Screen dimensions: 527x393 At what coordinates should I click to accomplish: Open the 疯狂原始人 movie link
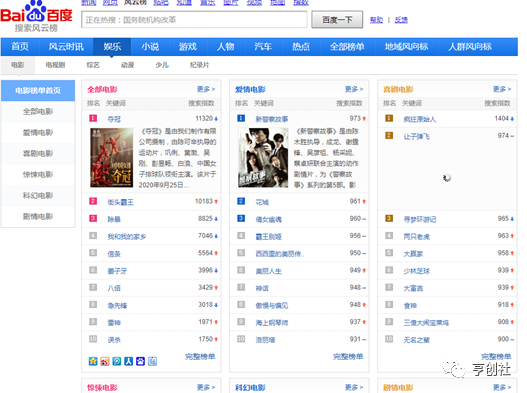tap(419, 119)
